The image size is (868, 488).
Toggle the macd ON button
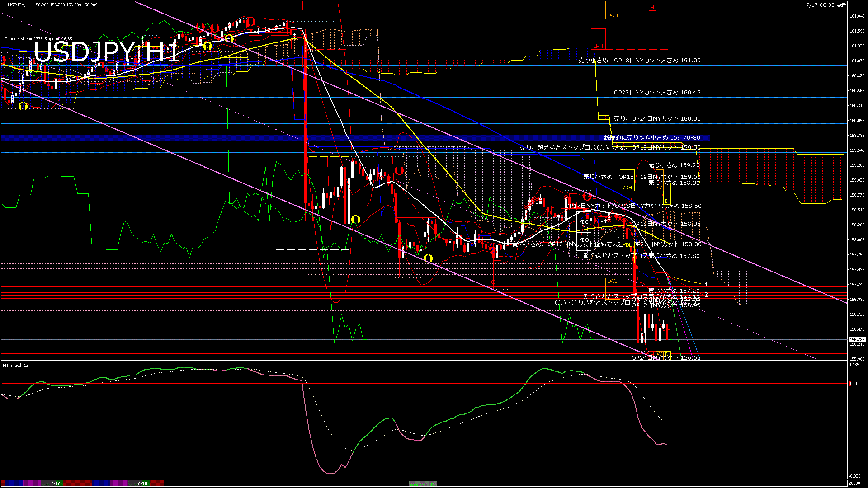pyautogui.click(x=423, y=483)
